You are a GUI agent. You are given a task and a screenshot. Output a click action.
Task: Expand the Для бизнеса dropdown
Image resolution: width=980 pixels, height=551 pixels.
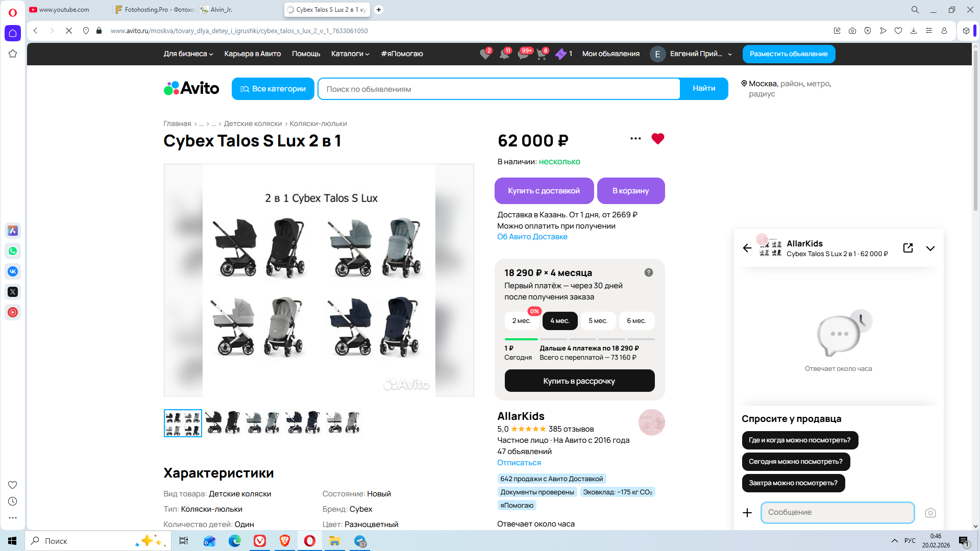point(188,54)
